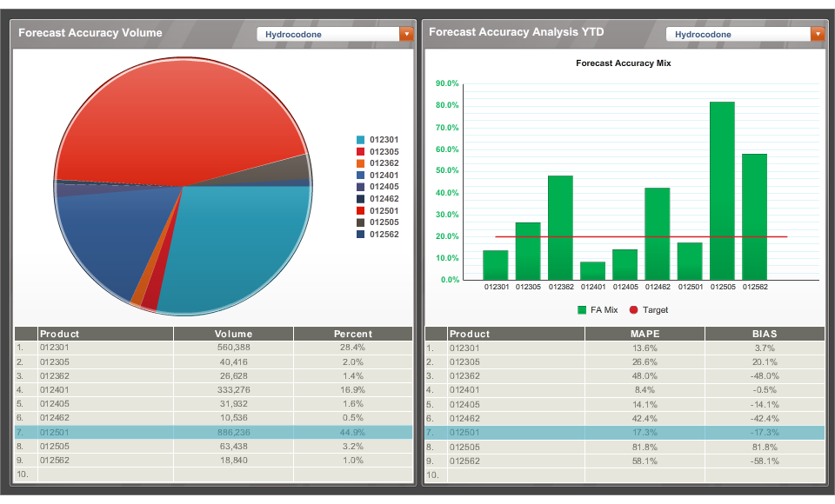Sort by the Volume column header

233,334
